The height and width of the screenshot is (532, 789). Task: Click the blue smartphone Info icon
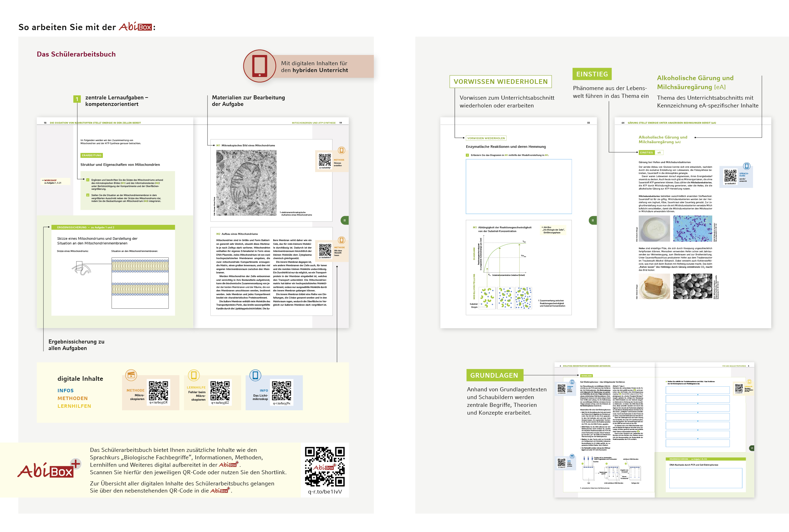point(255,375)
